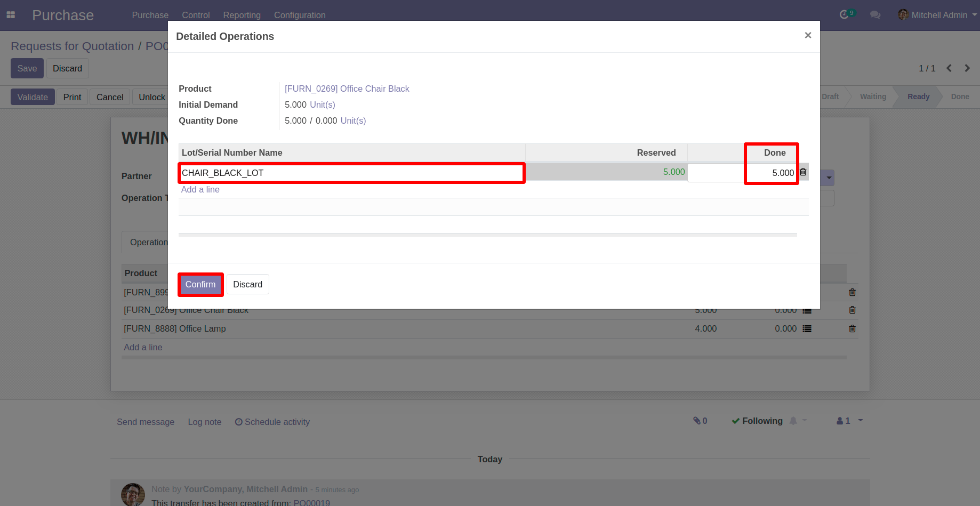This screenshot has width=980, height=506.
Task: Open the Office Chair Black product link
Action: pos(347,89)
